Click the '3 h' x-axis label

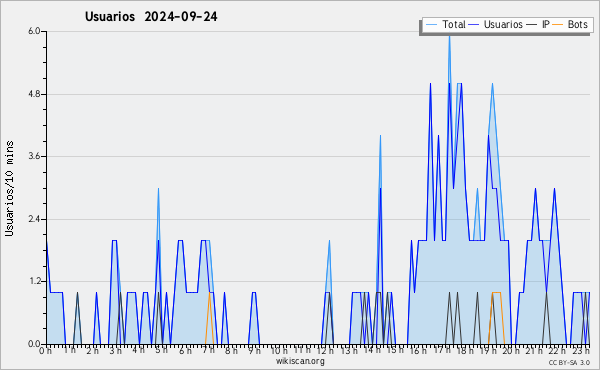tap(115, 351)
